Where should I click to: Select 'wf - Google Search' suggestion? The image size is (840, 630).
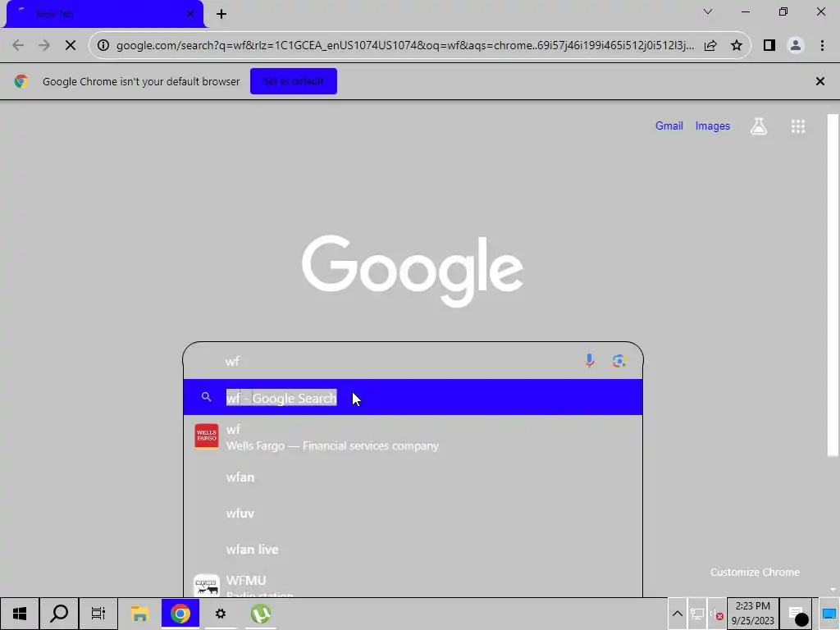tap(413, 398)
